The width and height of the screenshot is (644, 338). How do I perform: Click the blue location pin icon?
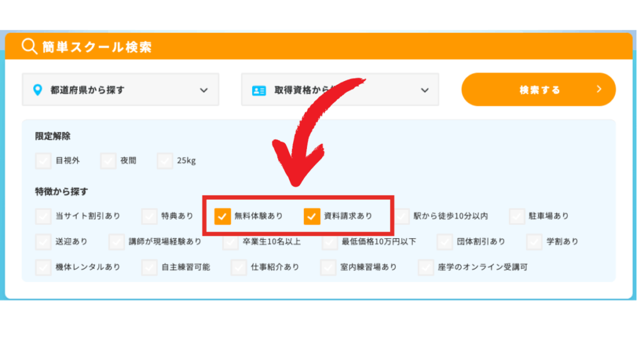tap(37, 90)
